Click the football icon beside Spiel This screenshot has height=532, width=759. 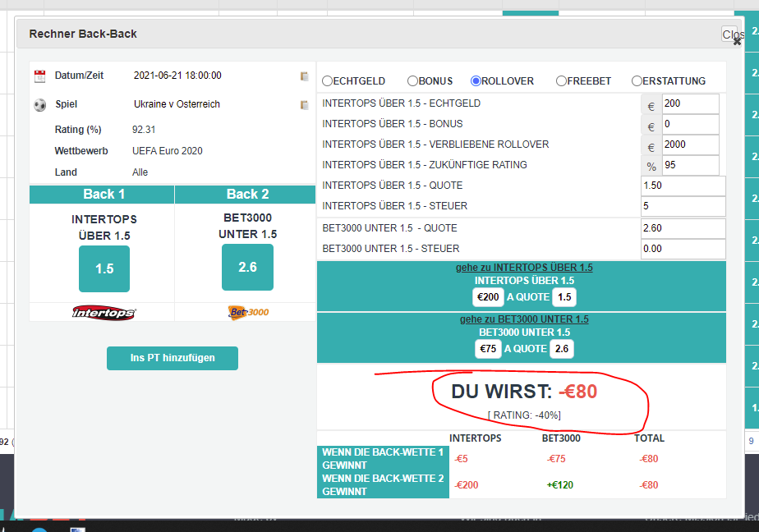tap(40, 105)
